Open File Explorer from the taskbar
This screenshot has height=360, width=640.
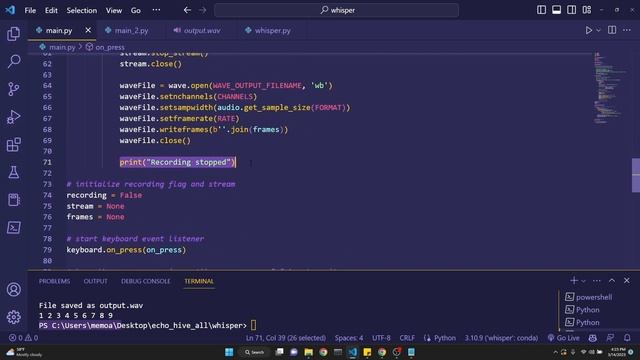click(x=309, y=352)
